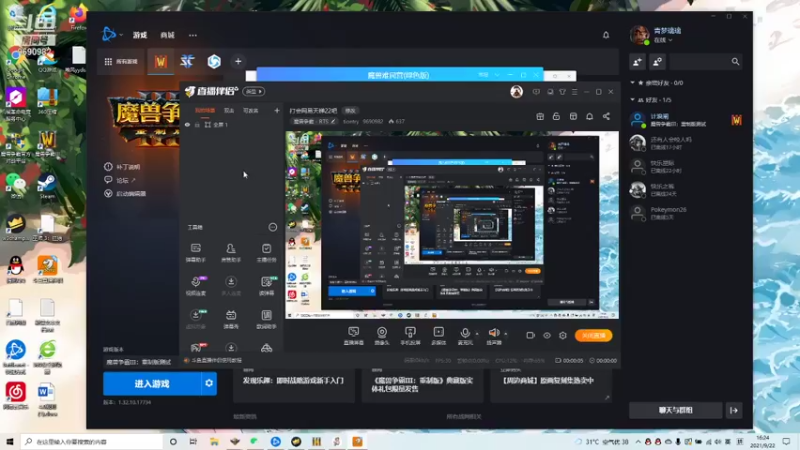Open the 游戏 menu in Battle.net
This screenshot has width=800, height=450.
point(140,35)
